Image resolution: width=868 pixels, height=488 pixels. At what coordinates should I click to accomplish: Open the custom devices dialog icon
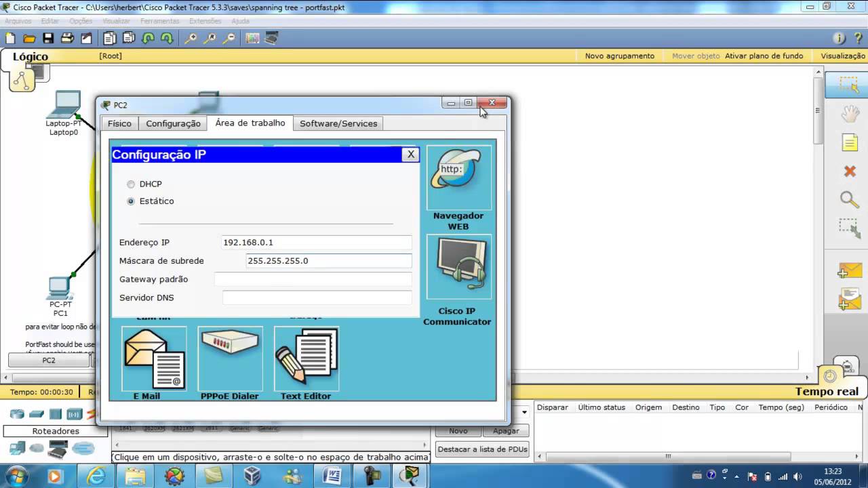(271, 39)
